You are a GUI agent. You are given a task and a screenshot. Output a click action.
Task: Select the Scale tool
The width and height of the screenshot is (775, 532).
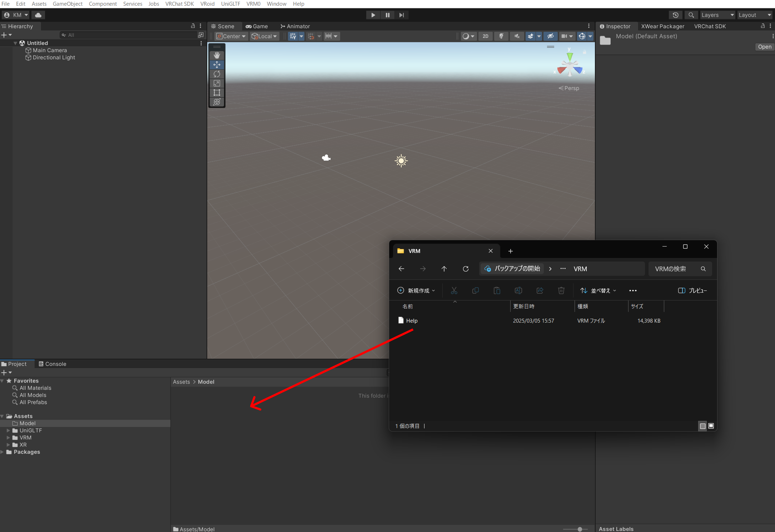(x=217, y=83)
